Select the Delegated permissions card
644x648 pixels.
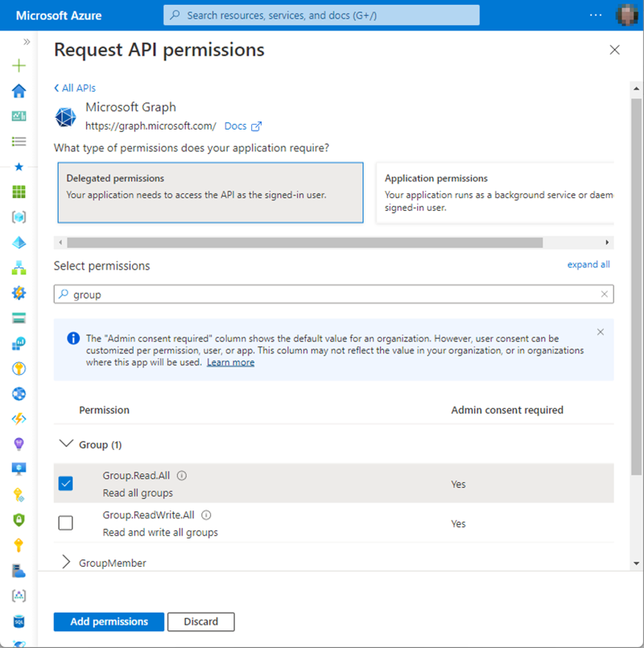(210, 192)
